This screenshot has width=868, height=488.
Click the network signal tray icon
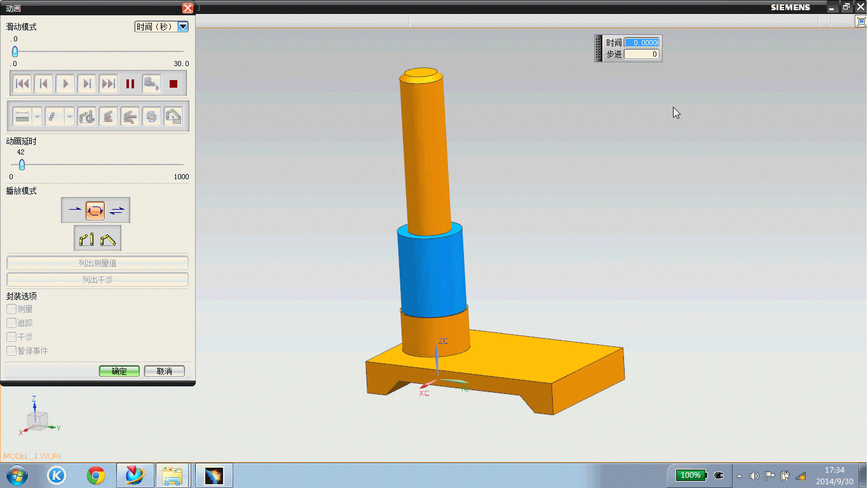point(801,475)
